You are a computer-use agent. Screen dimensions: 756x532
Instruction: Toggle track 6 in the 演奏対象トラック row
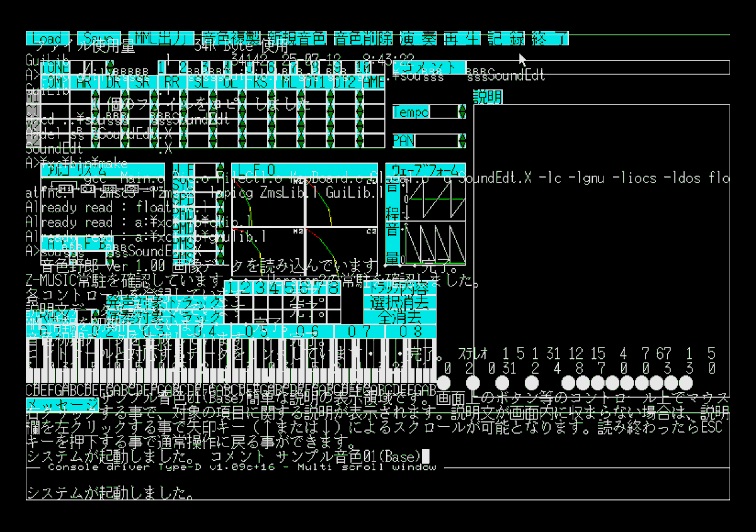[x=305, y=317]
